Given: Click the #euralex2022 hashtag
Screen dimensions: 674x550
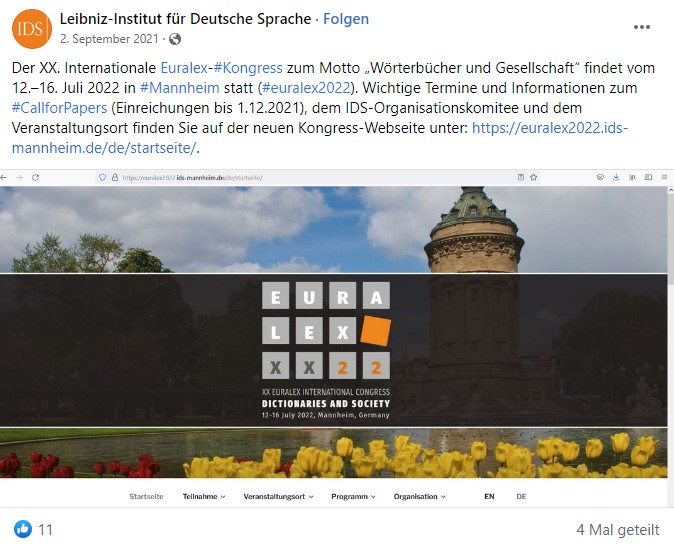Looking at the screenshot, I should coord(306,88).
